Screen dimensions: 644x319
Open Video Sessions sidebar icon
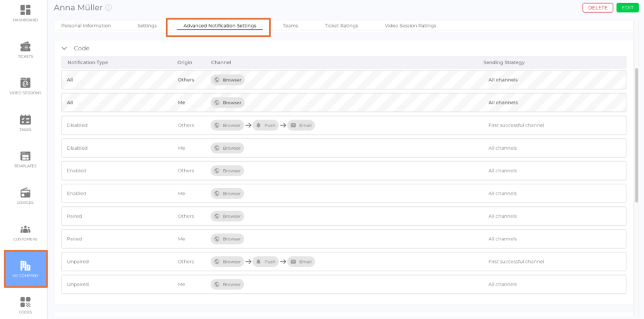pos(25,84)
